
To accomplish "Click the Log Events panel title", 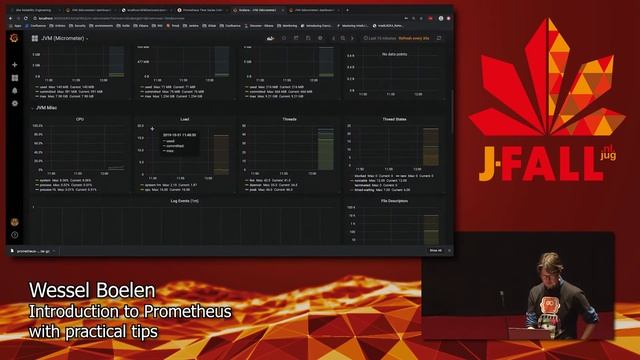I will (x=184, y=201).
